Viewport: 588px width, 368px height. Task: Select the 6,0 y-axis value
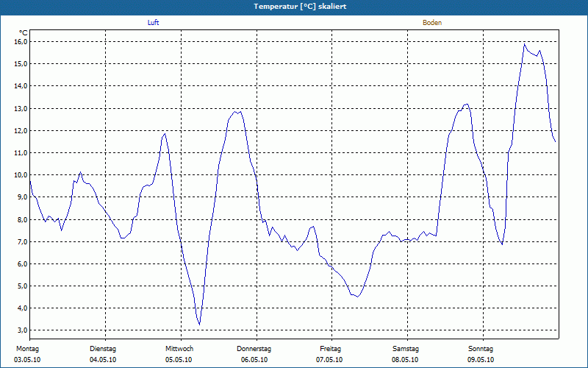click(23, 264)
